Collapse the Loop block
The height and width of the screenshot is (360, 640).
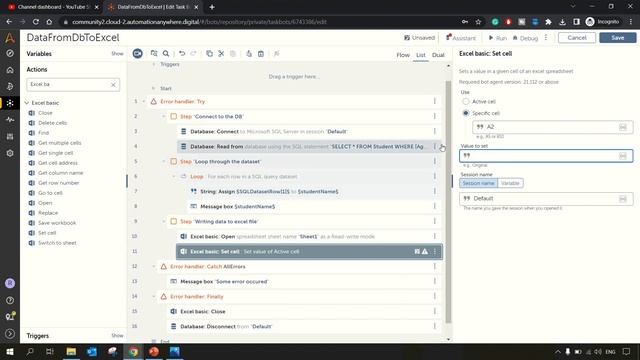174,176
